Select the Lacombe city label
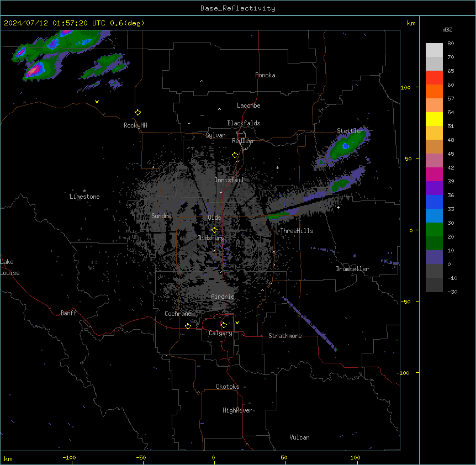The width and height of the screenshot is (476, 465). point(248,105)
